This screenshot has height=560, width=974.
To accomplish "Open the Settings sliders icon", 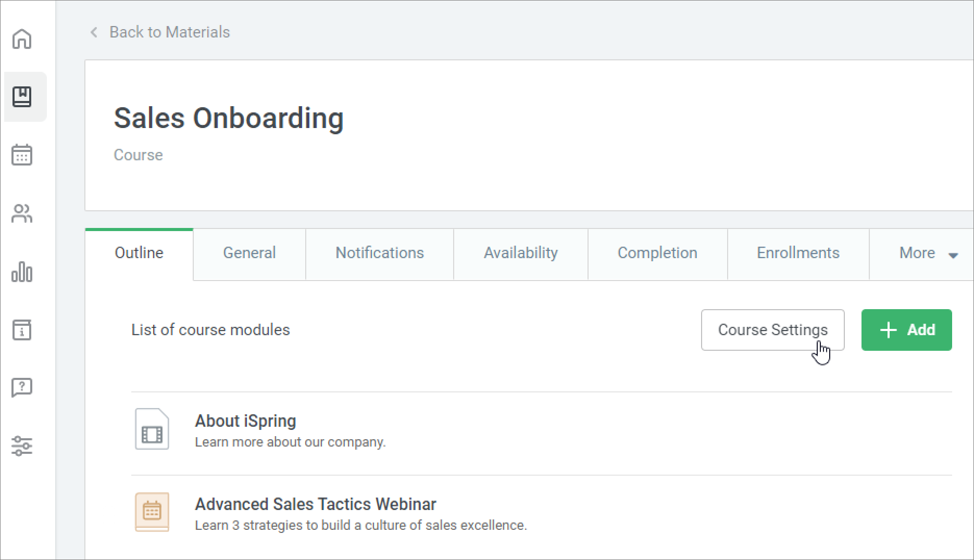I will click(x=22, y=446).
